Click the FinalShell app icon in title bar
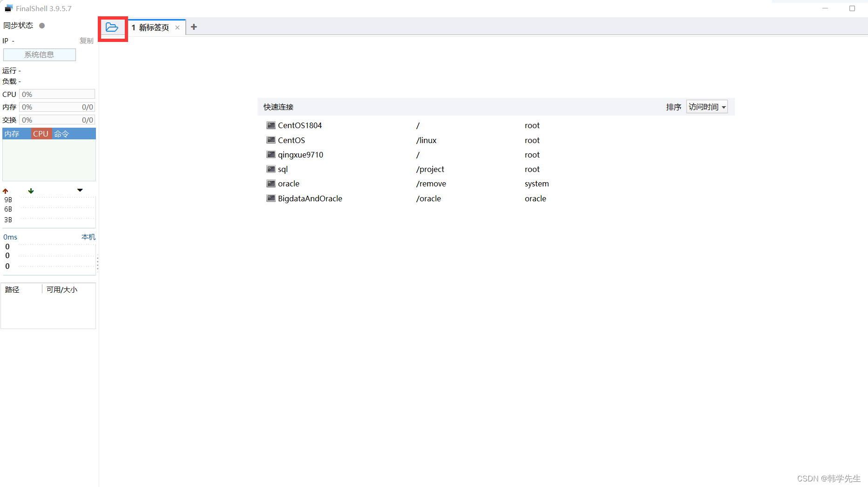This screenshot has width=868, height=487. click(9, 8)
